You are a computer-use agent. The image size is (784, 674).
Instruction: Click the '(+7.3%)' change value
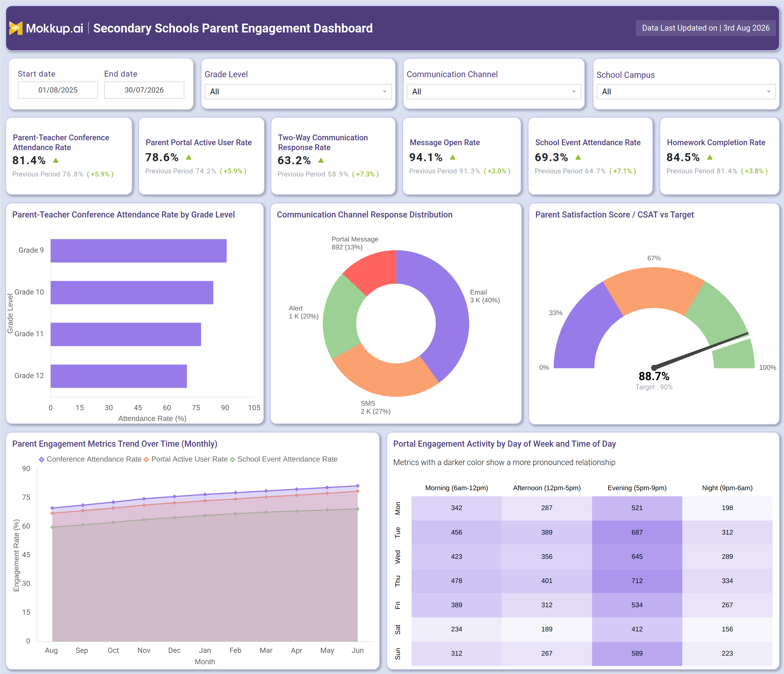(x=365, y=174)
